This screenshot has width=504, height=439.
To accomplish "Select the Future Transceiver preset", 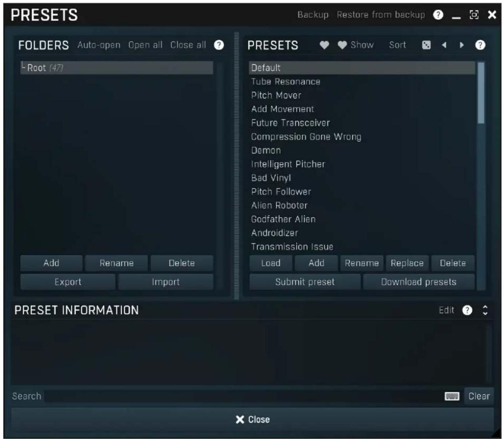I will pyautogui.click(x=362, y=123).
